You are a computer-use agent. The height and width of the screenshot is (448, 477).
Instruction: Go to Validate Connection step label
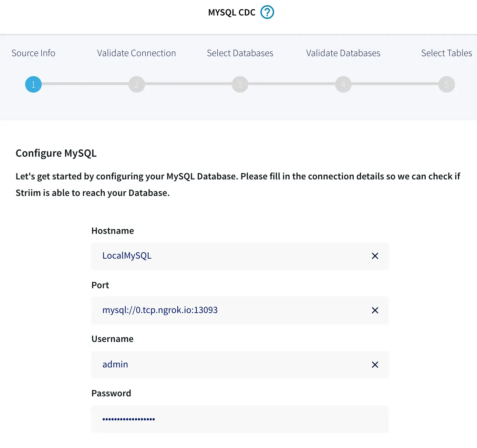(x=136, y=53)
